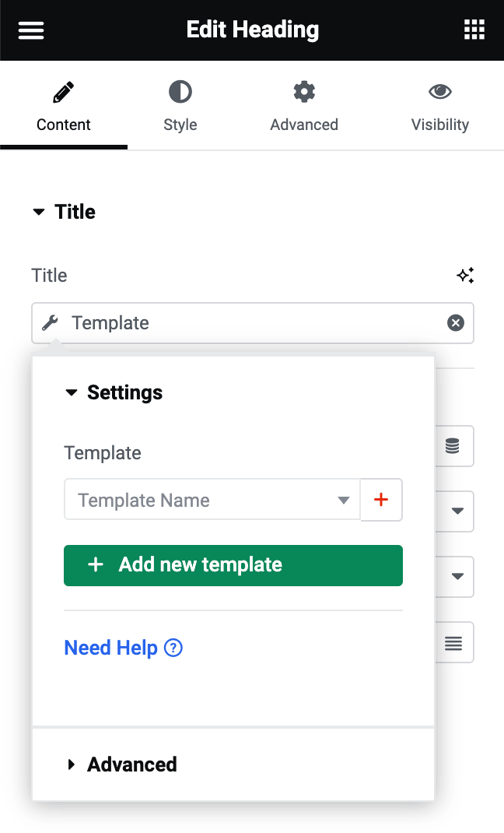
Task: Collapse the Title section
Action: click(39, 211)
